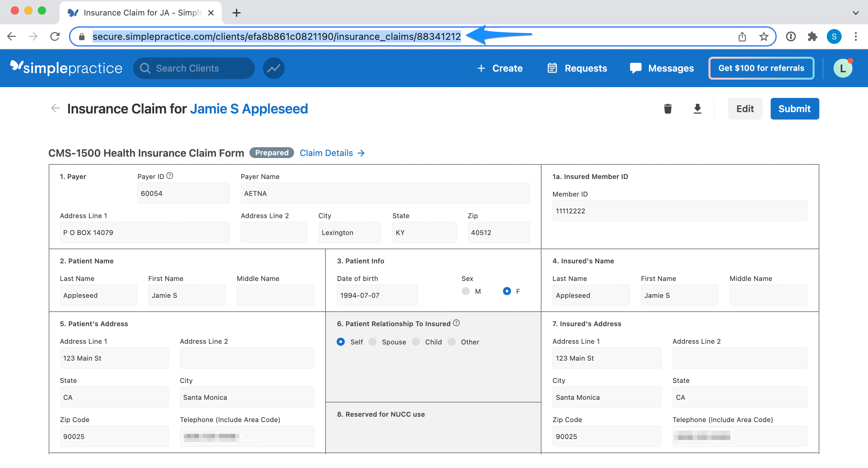868x468 pixels.
Task: Select Spouse relationship radio button
Action: 372,342
